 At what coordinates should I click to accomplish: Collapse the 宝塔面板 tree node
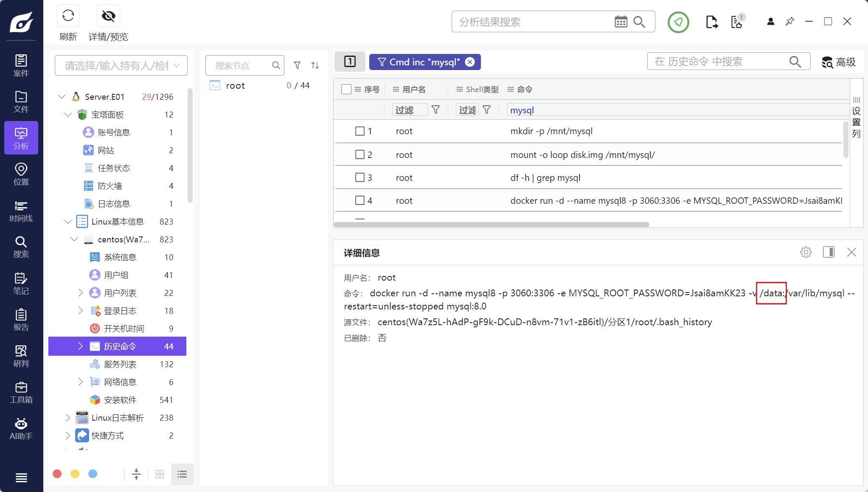pos(68,115)
